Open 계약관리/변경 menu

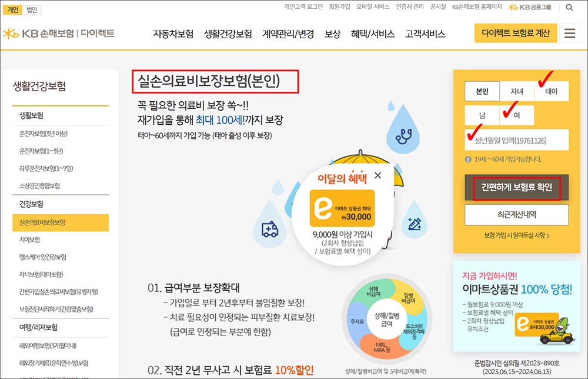pyautogui.click(x=288, y=34)
